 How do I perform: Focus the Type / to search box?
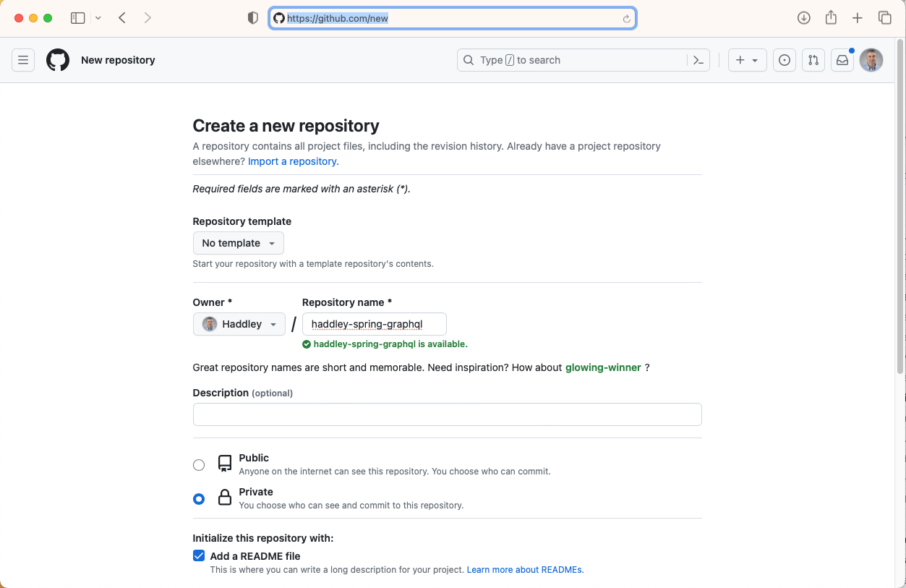(x=571, y=60)
